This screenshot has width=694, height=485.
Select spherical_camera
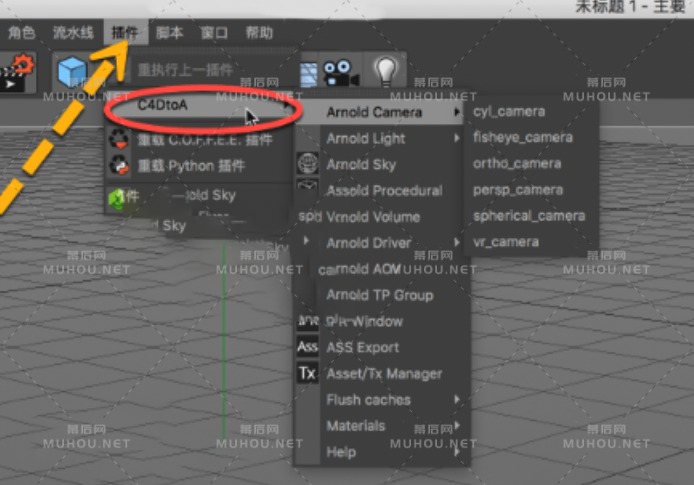[x=530, y=216]
